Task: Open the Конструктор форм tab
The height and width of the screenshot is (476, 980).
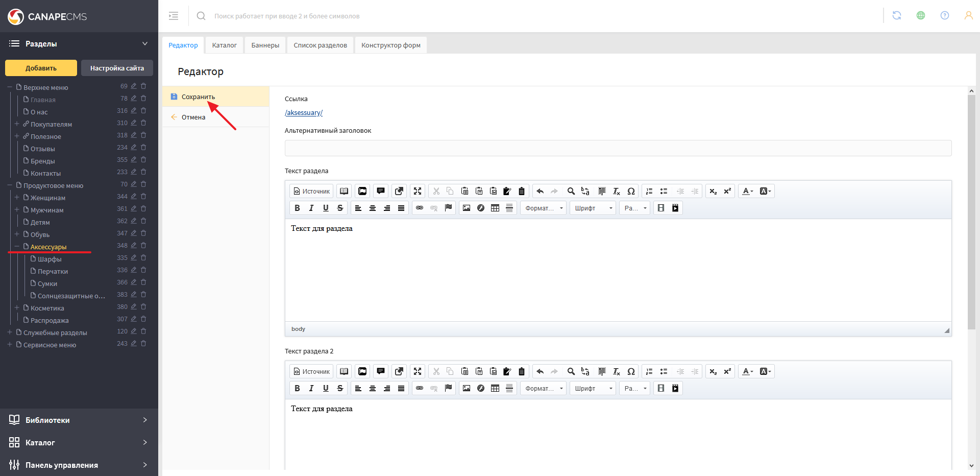Action: (390, 45)
